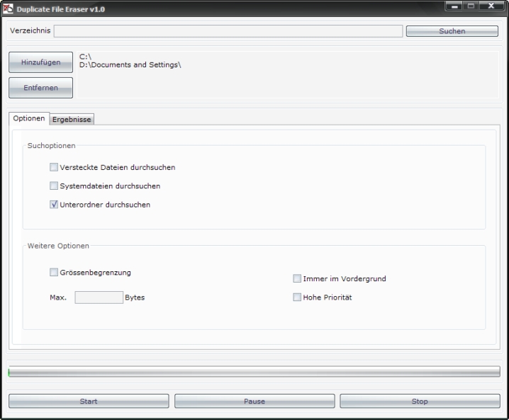The height and width of the screenshot is (420, 509).
Task: Click the Entfernen button
Action: point(40,88)
